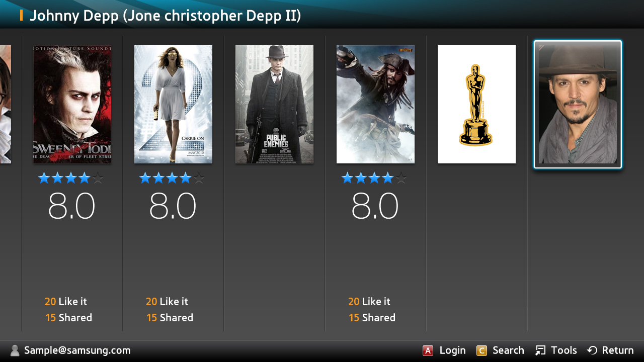The width and height of the screenshot is (644, 362).
Task: Click '15 Shared' under Sweeney Todd
Action: (x=69, y=318)
